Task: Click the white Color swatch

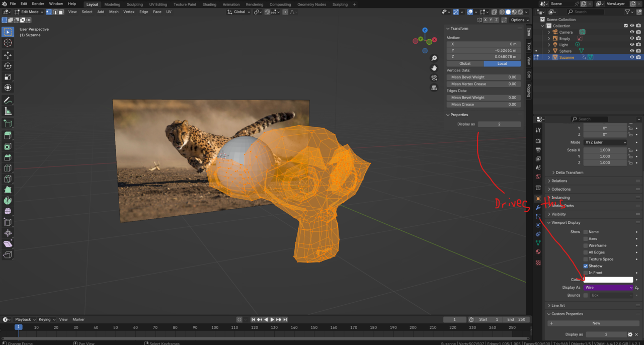Action: click(x=608, y=280)
